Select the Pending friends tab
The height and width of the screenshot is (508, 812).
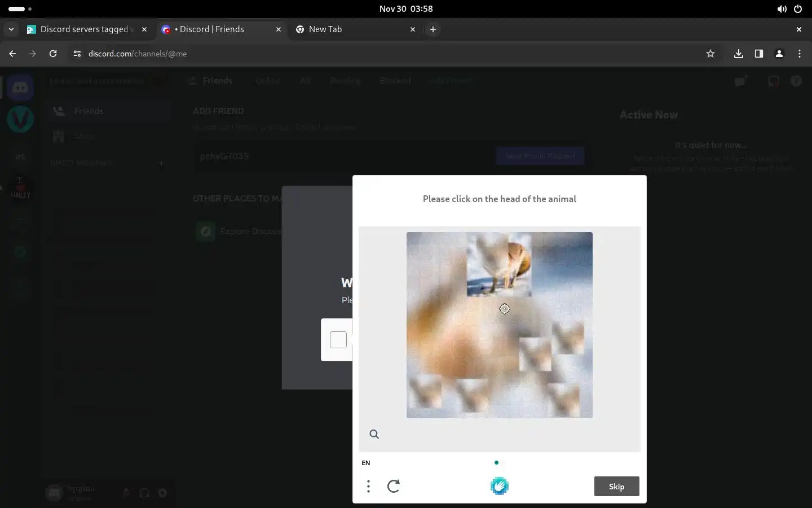coord(345,81)
